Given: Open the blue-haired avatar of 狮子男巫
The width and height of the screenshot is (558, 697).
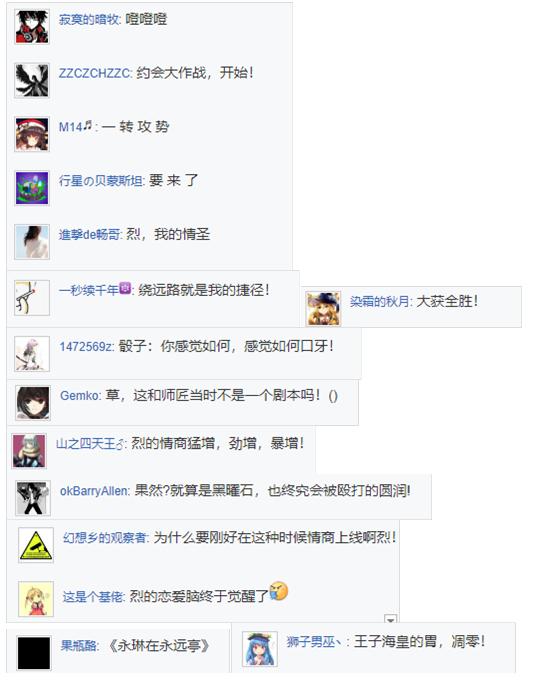Looking at the screenshot, I should (260, 649).
